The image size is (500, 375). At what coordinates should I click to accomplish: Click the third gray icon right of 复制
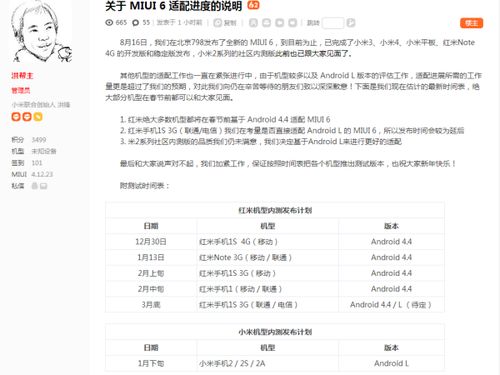click(279, 23)
